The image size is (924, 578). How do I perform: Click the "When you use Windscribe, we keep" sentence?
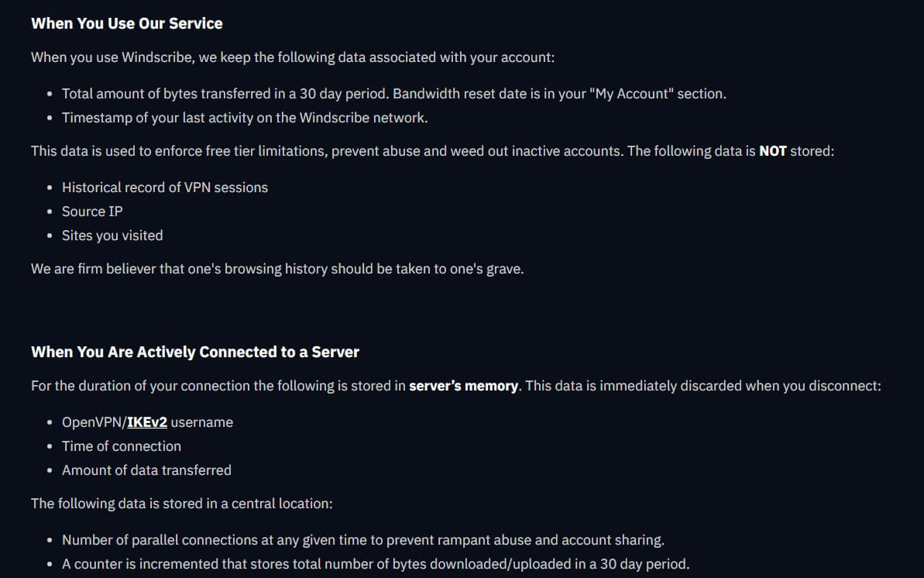coord(293,57)
